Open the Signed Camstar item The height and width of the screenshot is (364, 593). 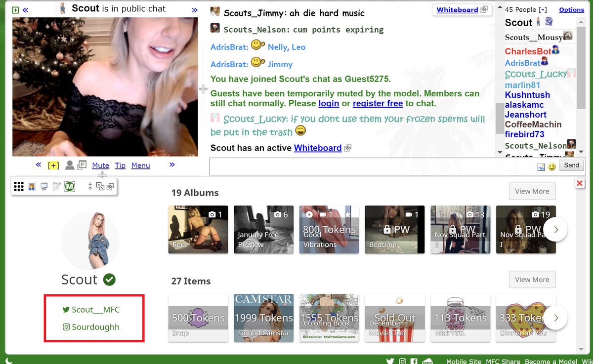264,318
